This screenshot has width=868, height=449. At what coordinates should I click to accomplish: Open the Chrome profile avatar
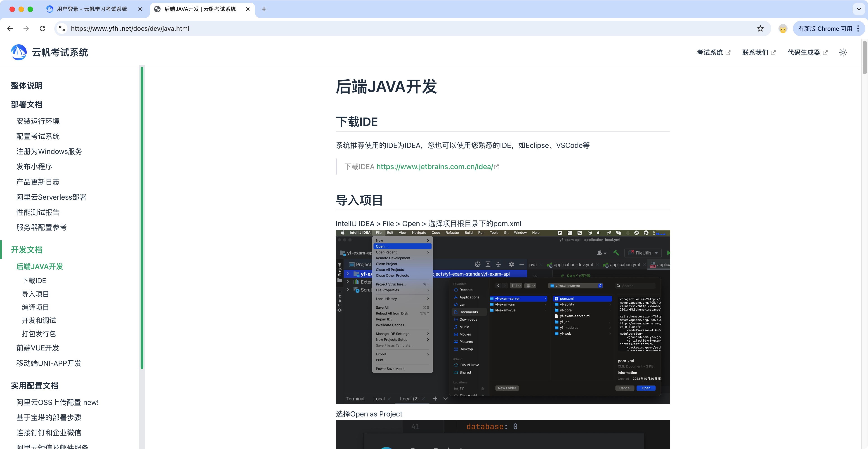782,28
